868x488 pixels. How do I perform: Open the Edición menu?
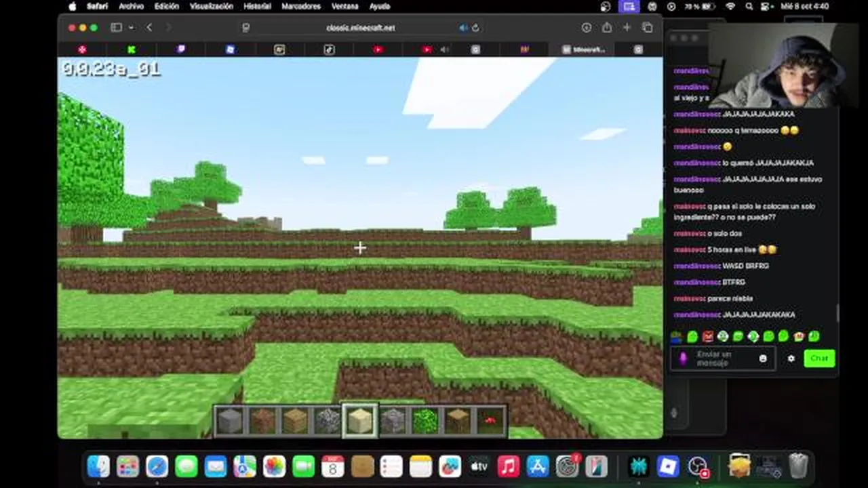[166, 6]
